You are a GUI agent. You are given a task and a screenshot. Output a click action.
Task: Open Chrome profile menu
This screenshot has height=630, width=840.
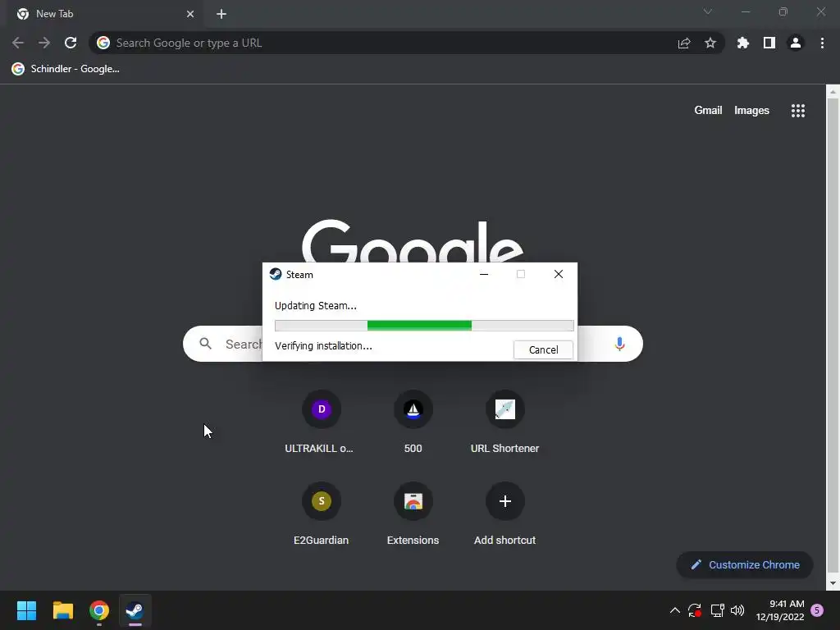pyautogui.click(x=796, y=43)
